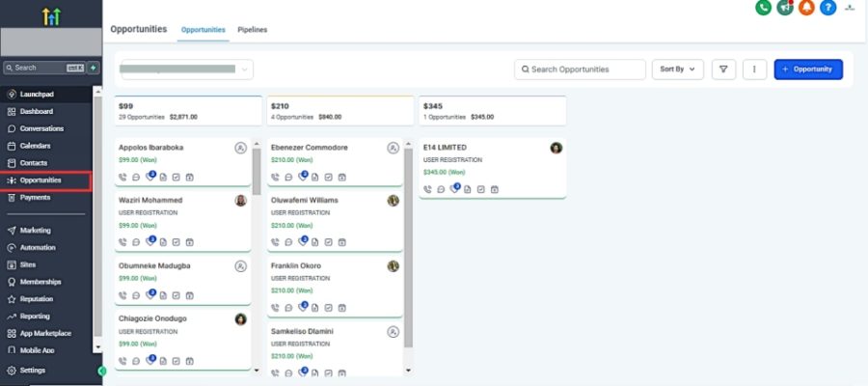Collapse the sidebar with green arrow toggle
The height and width of the screenshot is (386, 868).
102,371
